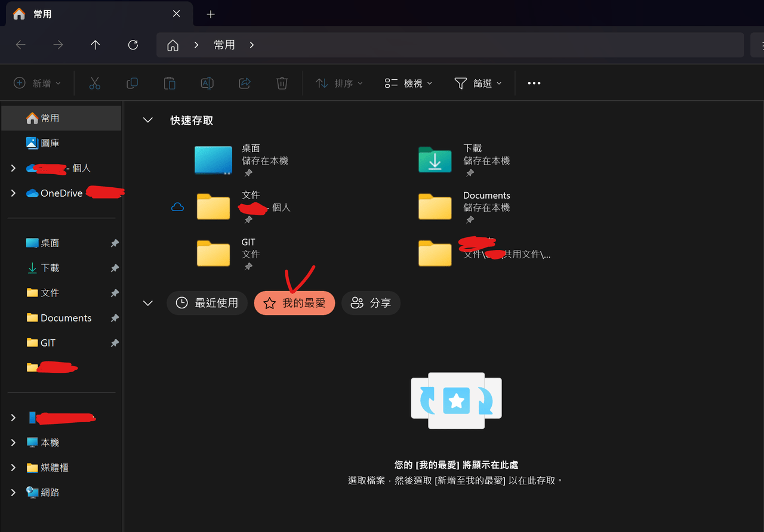Expand the 媒體櫃 tree node
764x532 pixels.
(x=13, y=468)
